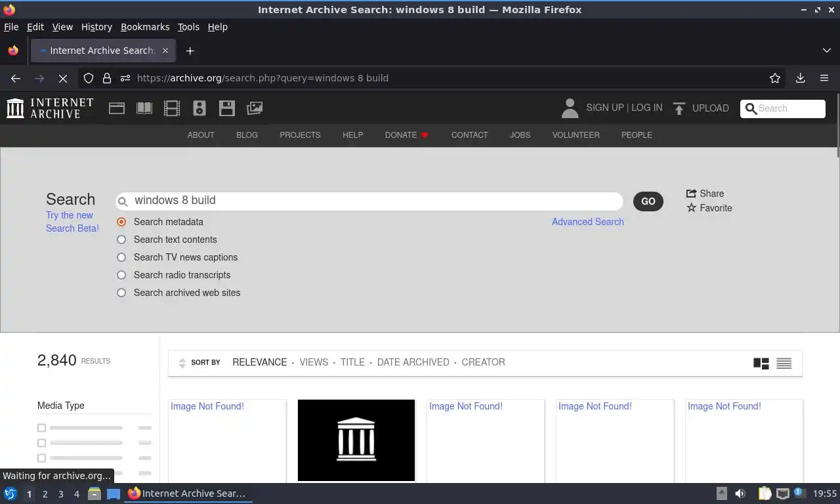The image size is (840, 504).
Task: Open the File menu
Action: 11,27
